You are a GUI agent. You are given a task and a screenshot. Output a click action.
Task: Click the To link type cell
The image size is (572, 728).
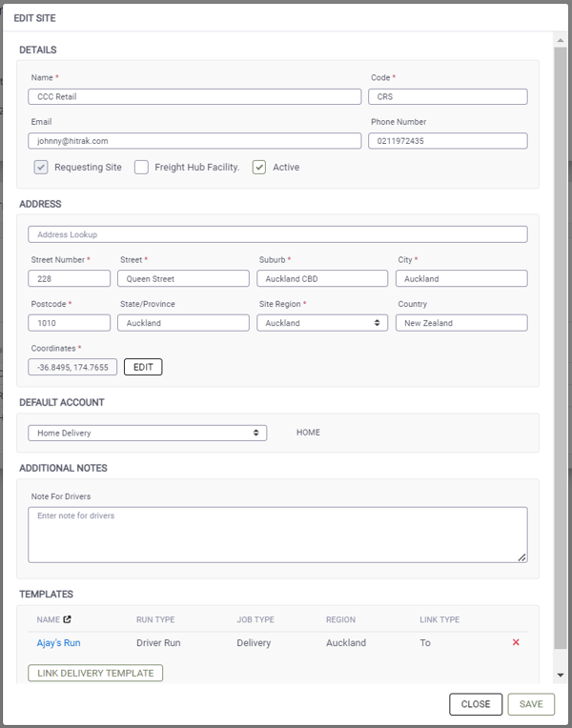[425, 643]
